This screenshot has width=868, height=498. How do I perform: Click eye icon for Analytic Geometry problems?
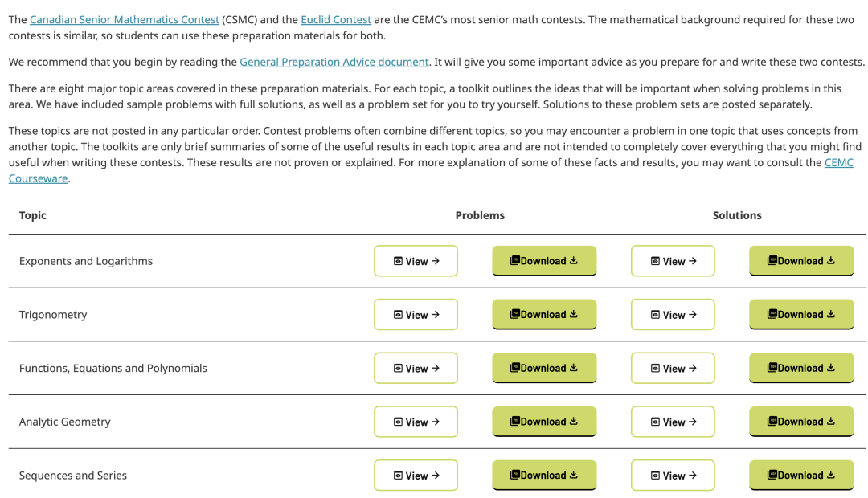pos(398,422)
